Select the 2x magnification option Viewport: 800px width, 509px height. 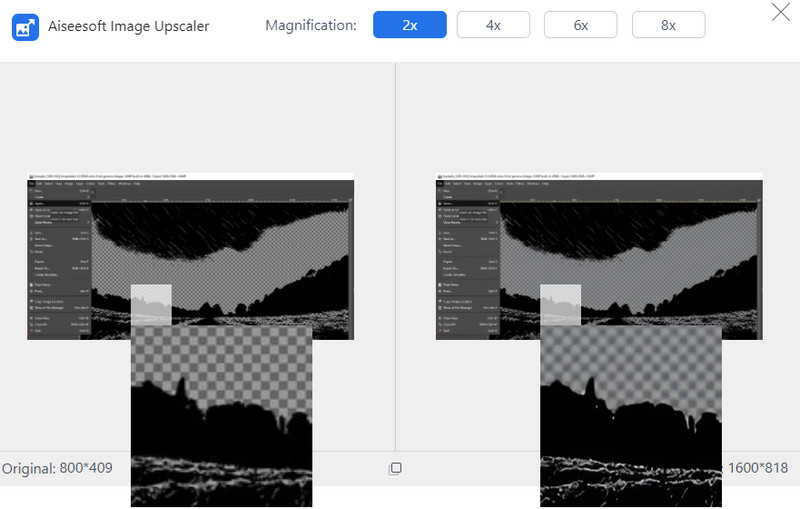[x=409, y=25]
